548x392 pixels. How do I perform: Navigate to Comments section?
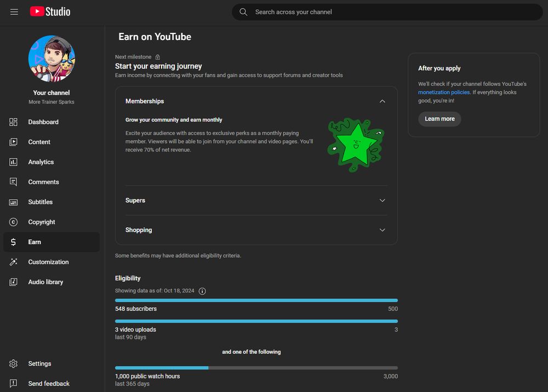(52, 182)
